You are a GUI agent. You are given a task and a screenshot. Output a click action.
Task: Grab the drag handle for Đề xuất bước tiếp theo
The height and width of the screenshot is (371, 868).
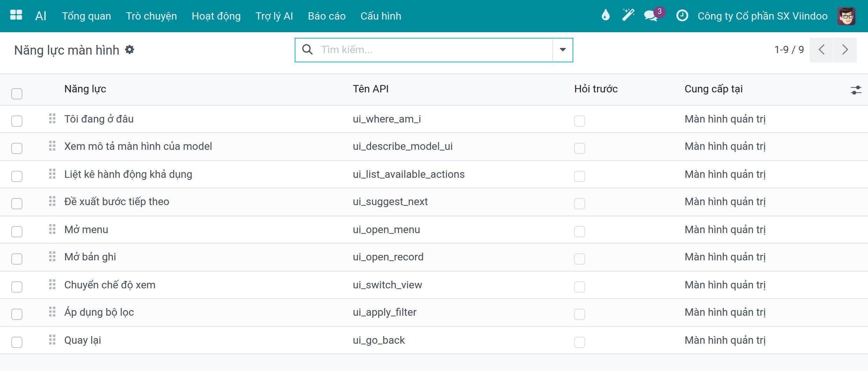pyautogui.click(x=52, y=201)
